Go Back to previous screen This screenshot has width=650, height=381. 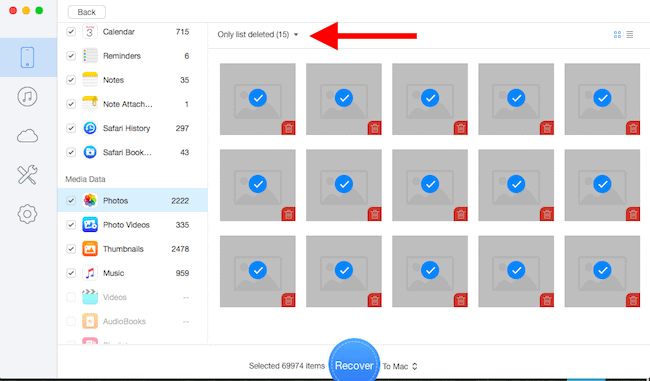pyautogui.click(x=87, y=12)
